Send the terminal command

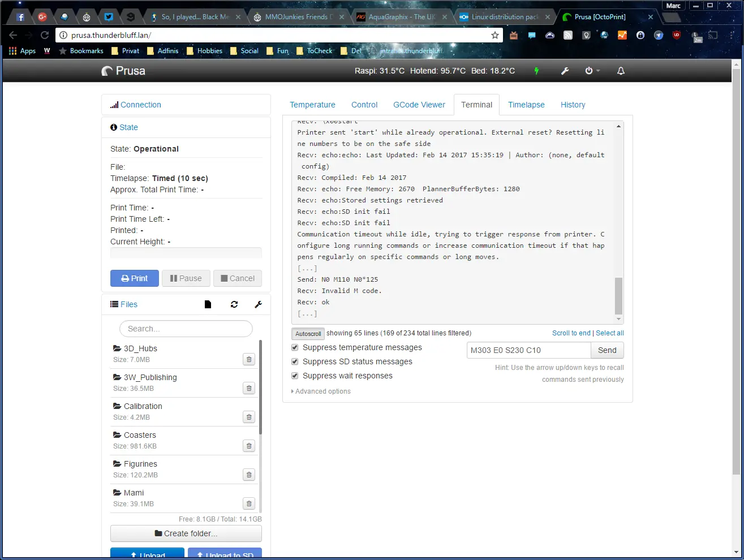[607, 350]
